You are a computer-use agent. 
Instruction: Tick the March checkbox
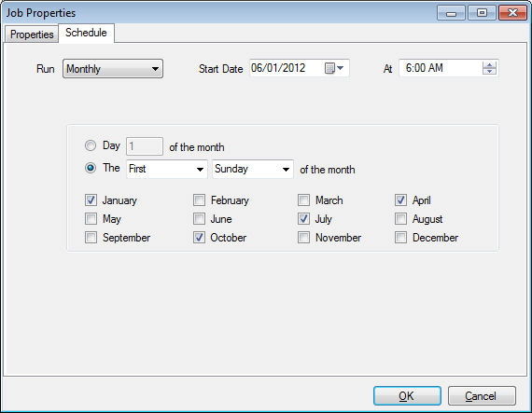[303, 200]
